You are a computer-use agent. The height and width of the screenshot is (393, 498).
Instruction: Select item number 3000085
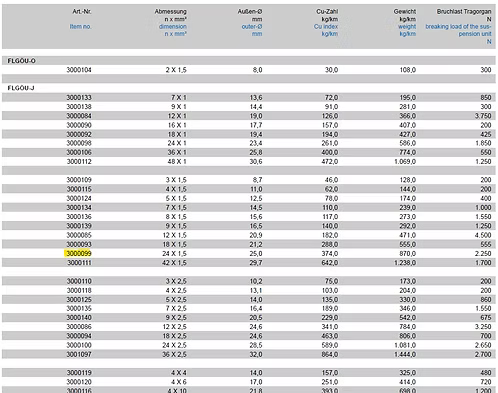point(79,235)
